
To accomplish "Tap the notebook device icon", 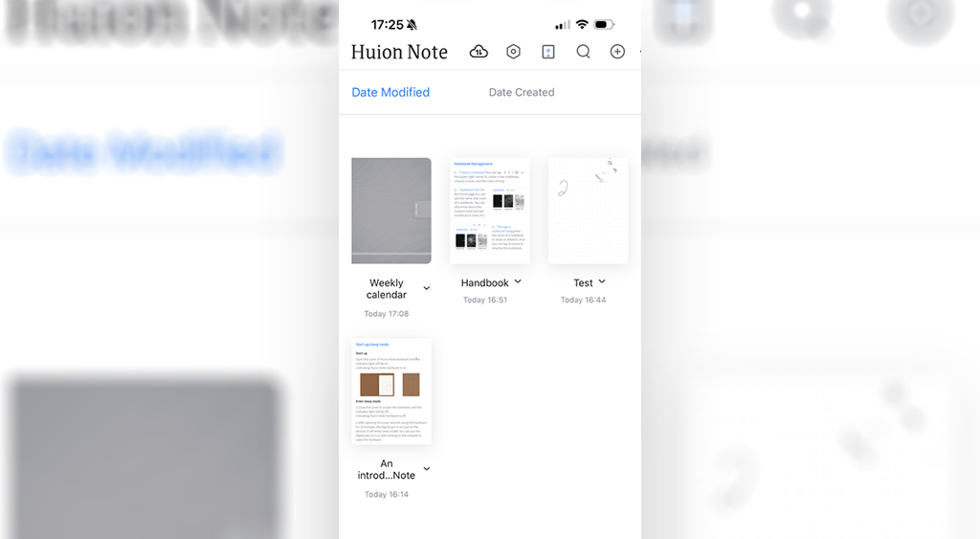I will pyautogui.click(x=548, y=52).
